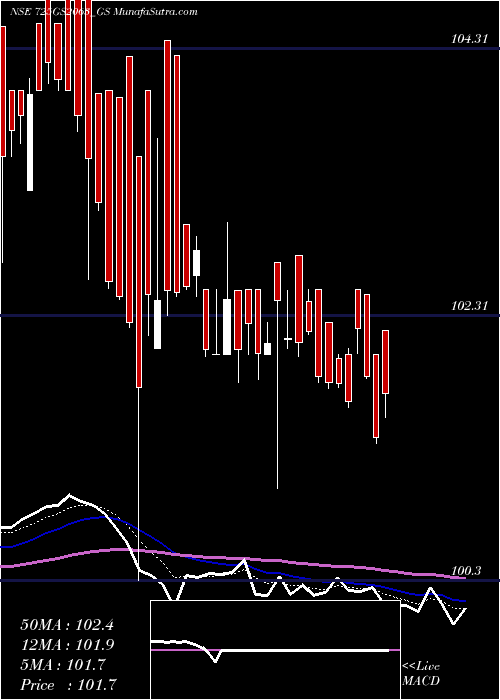Click the Price : 101.7 value
500x700 pixels.
coord(69,685)
